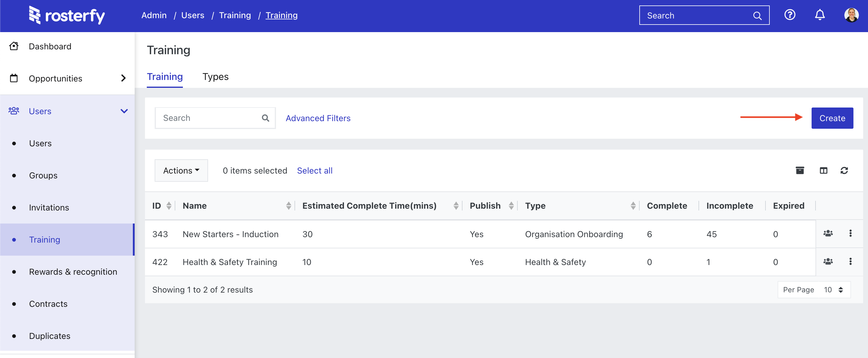Click underlined Training breadcrumb

[x=281, y=15]
